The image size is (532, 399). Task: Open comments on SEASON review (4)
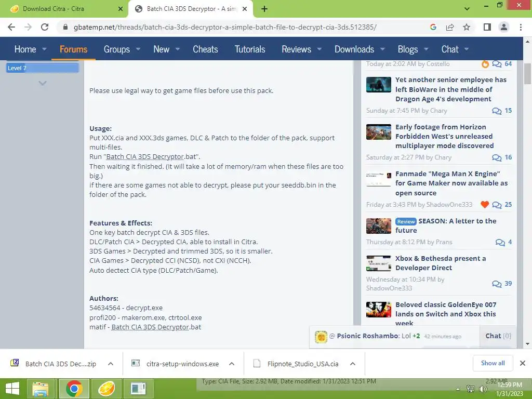point(503,242)
